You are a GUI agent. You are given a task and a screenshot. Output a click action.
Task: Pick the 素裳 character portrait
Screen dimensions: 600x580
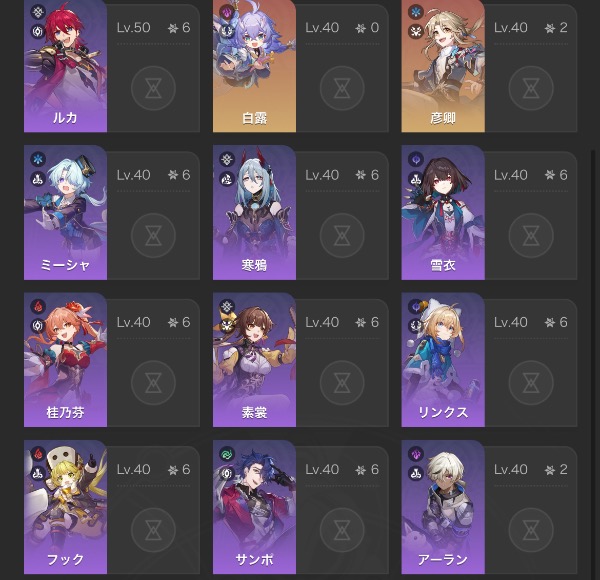click(254, 360)
